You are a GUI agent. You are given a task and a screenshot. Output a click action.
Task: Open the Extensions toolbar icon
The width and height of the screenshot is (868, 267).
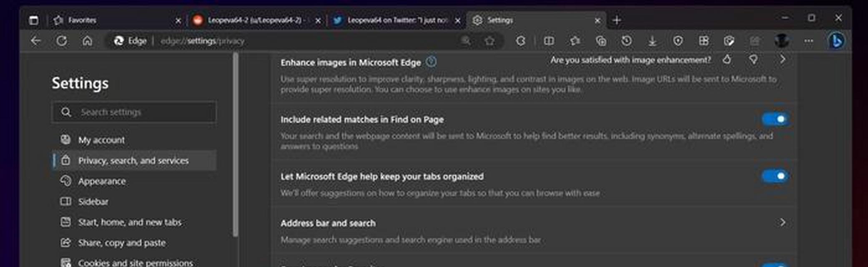(521, 41)
